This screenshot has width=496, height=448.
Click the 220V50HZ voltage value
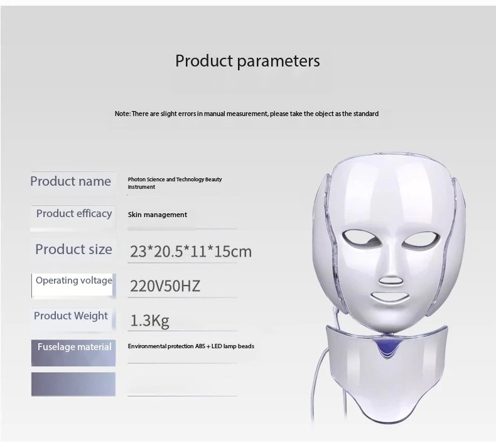click(x=165, y=286)
